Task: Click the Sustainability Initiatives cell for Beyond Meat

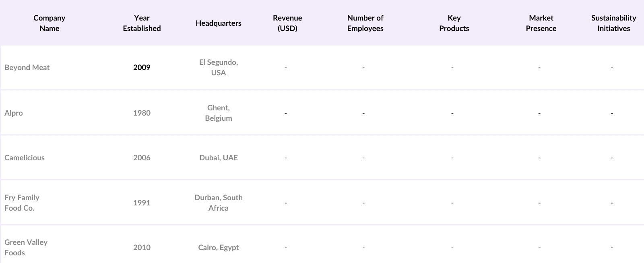Action: click(x=612, y=67)
